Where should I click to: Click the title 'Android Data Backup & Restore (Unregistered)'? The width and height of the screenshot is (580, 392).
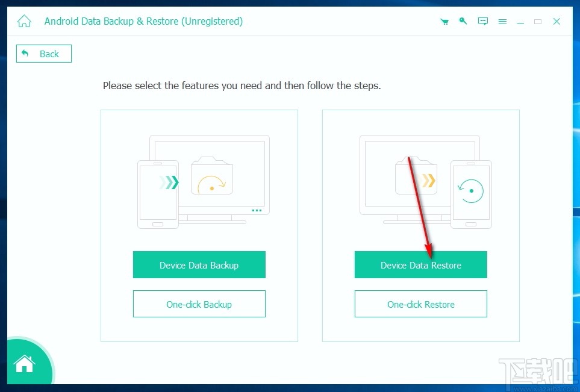(x=143, y=21)
